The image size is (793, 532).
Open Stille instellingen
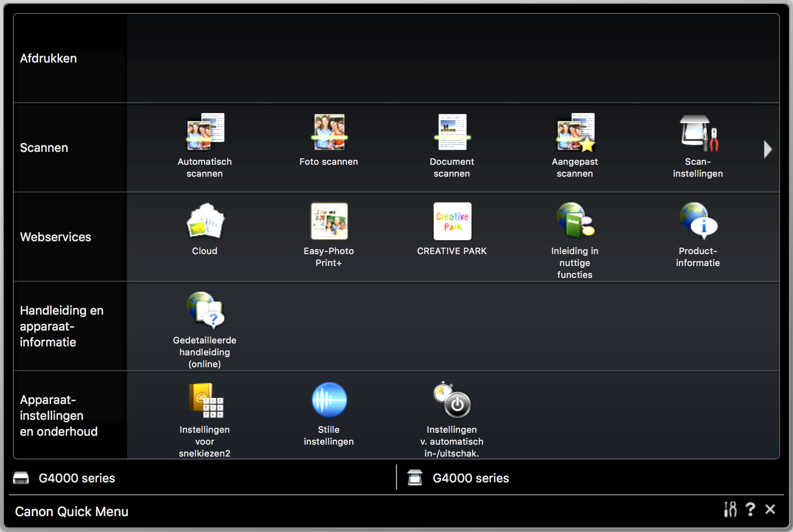[x=329, y=400]
